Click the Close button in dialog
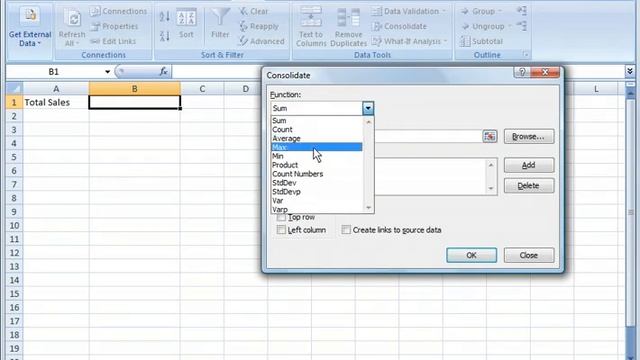 click(529, 255)
